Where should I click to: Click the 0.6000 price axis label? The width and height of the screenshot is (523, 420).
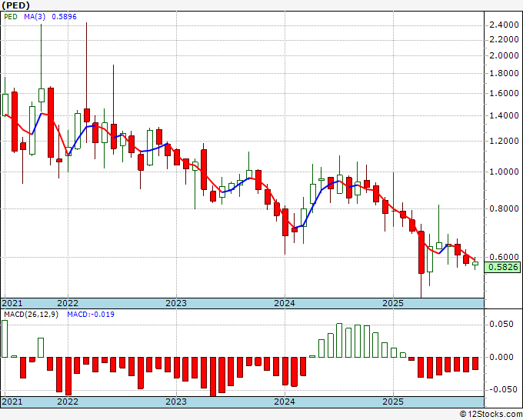[504, 257]
